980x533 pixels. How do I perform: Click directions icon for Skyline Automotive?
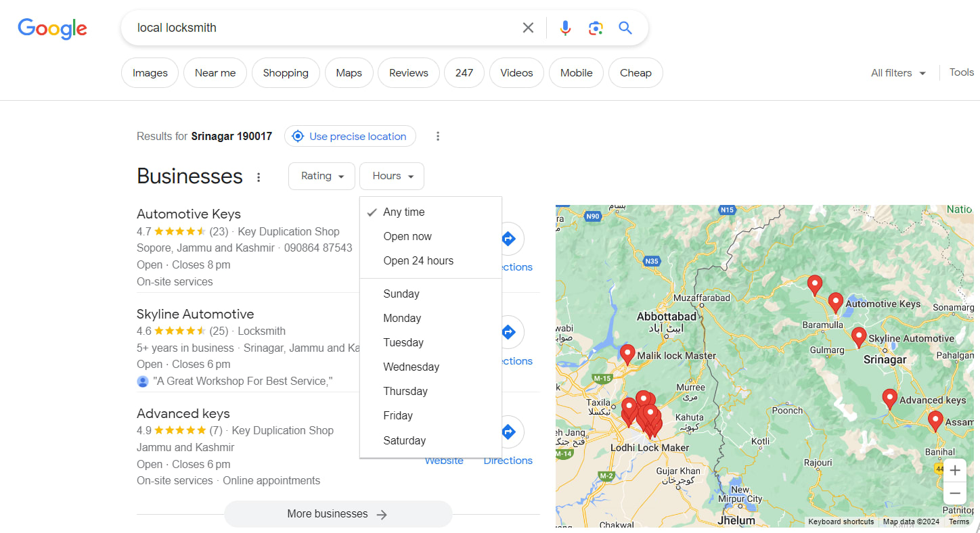509,331
